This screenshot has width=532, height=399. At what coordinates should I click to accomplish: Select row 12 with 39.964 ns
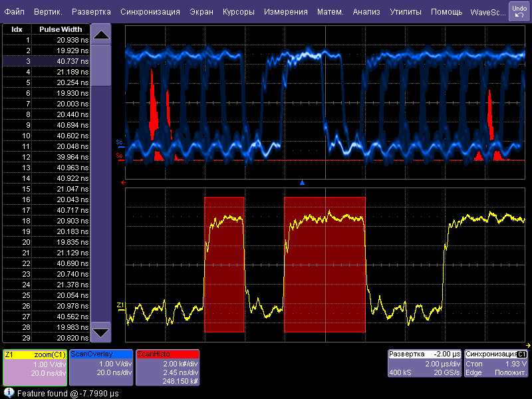coord(46,157)
